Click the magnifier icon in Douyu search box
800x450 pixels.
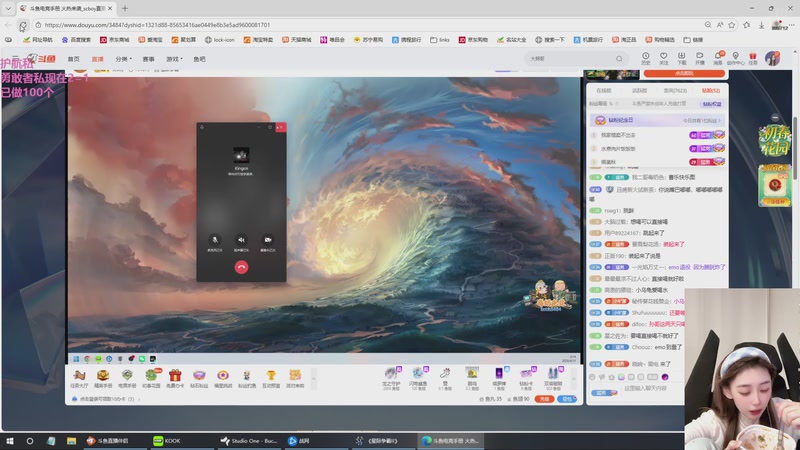coord(619,59)
